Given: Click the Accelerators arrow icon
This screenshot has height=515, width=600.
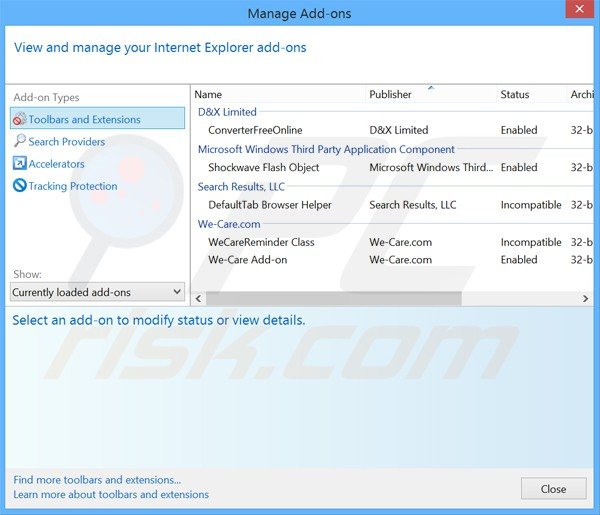Looking at the screenshot, I should (20, 163).
